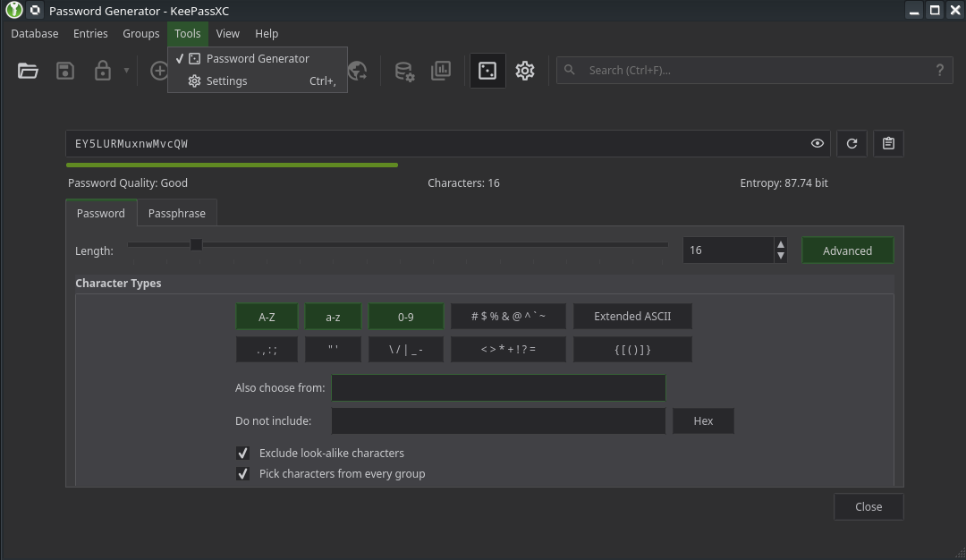Click the password Length slider handle

[x=196, y=244]
